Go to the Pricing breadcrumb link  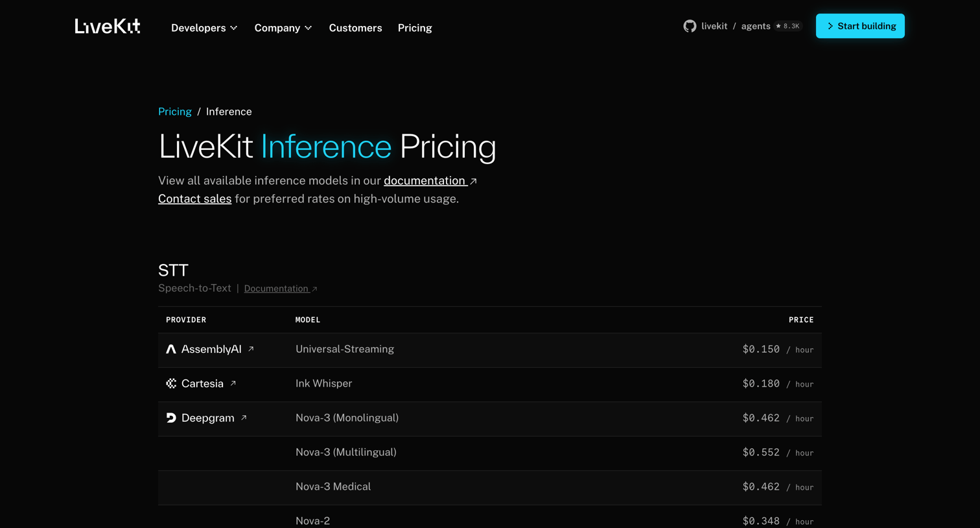[x=175, y=112]
